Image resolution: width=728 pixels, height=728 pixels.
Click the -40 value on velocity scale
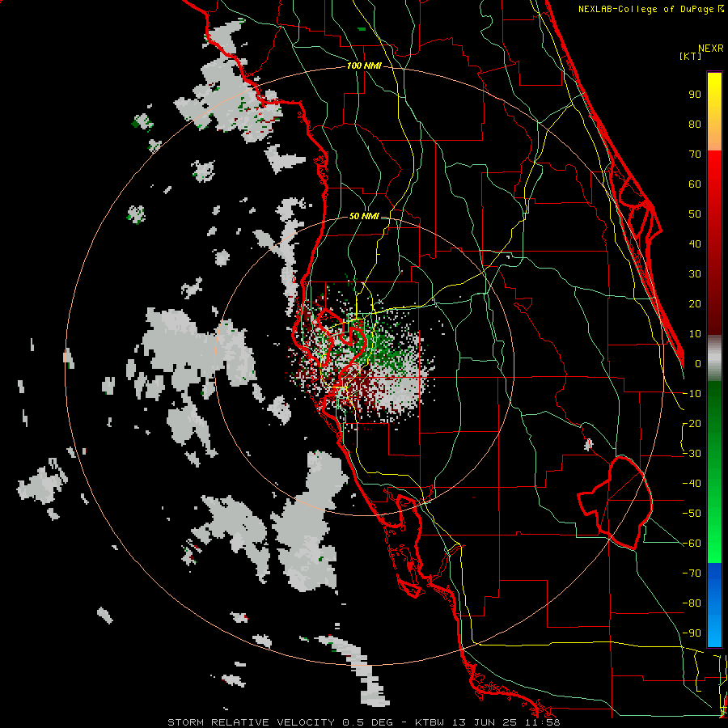(692, 484)
